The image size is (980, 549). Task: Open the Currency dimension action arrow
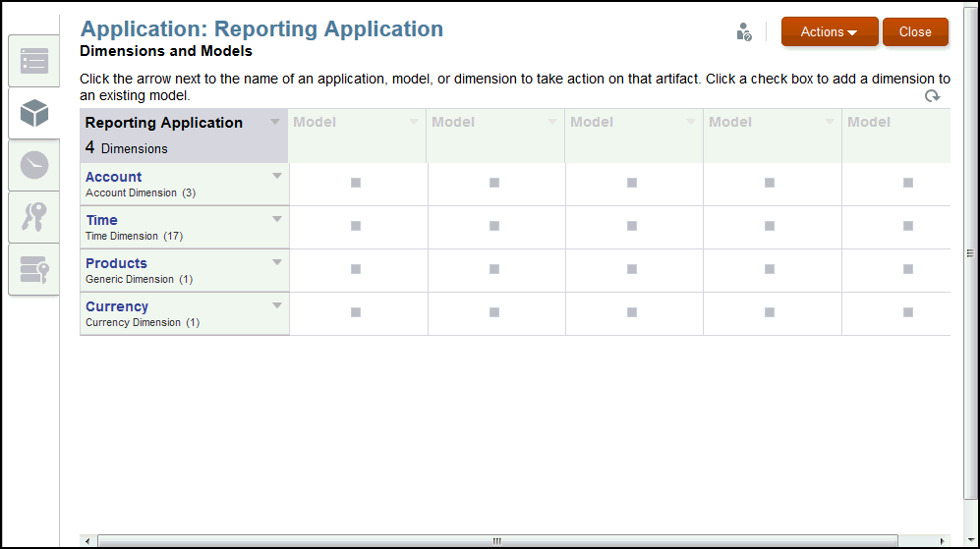tap(277, 305)
